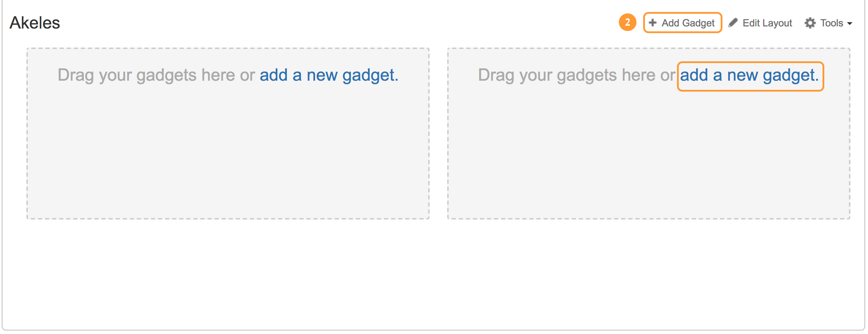Expand the Tools dropdown caret arrow
This screenshot has height=334, width=868.
(x=850, y=24)
